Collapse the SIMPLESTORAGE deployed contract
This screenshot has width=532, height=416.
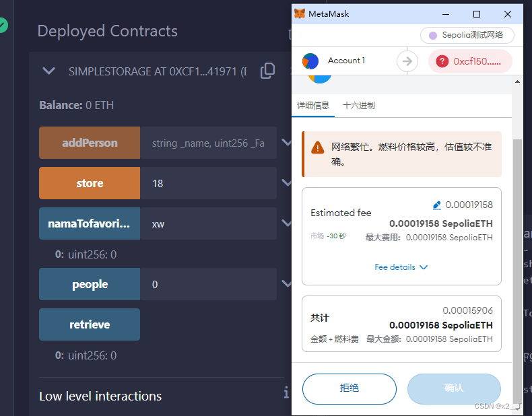49,71
